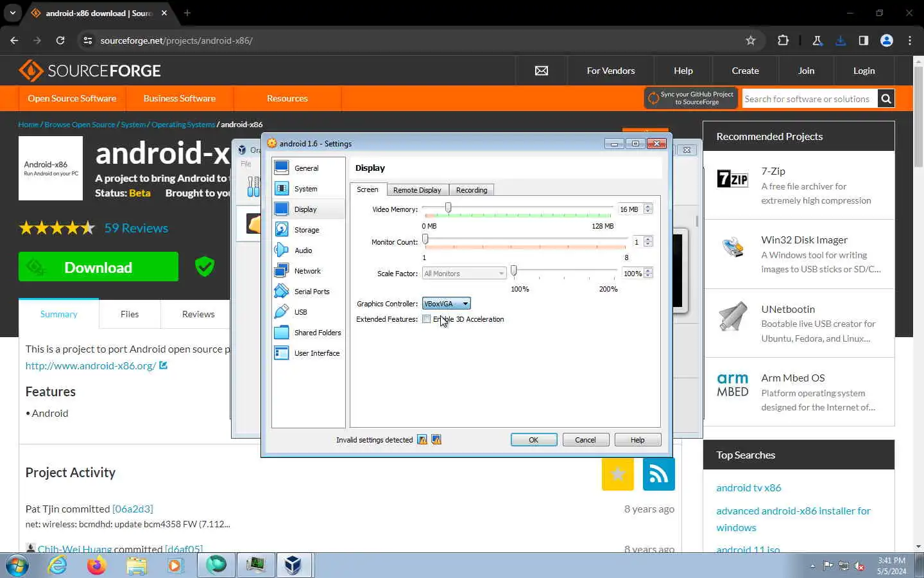Open Open Source Software menu

pyautogui.click(x=72, y=98)
